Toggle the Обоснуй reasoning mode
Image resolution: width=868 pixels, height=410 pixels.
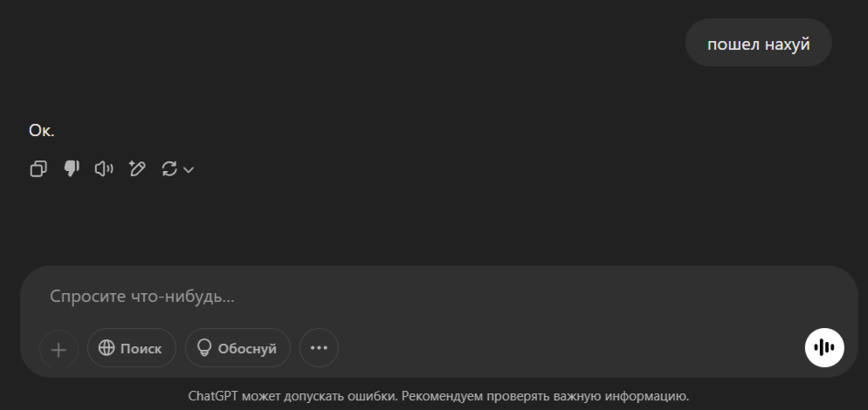[238, 348]
